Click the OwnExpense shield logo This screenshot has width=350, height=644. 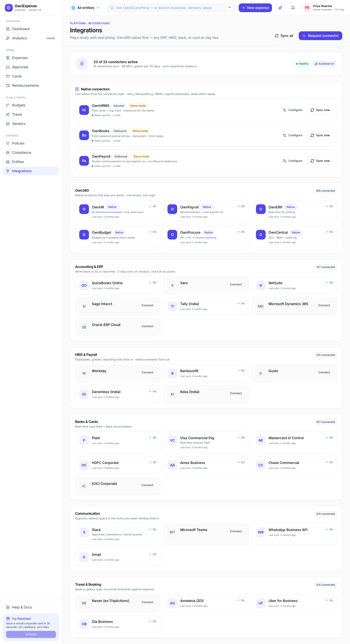click(x=9, y=8)
